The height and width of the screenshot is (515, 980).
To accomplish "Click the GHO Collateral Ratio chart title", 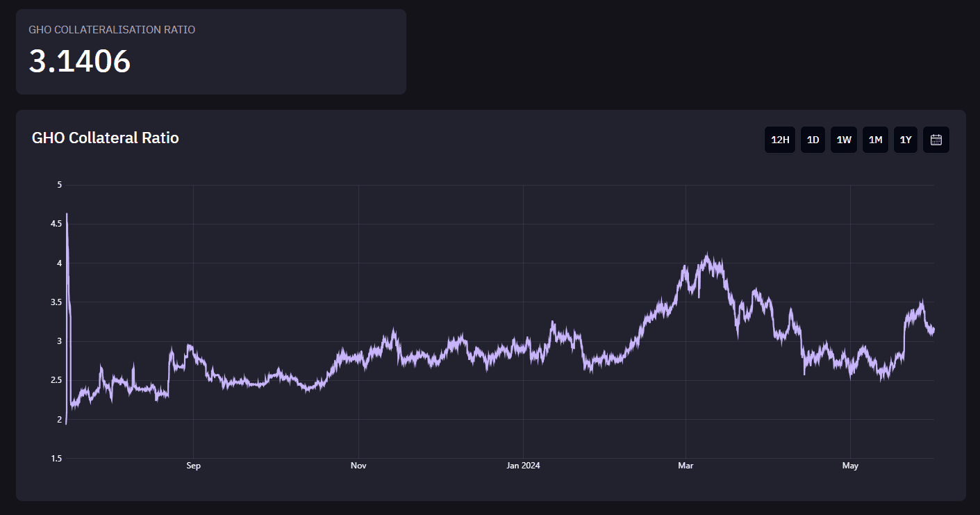I will point(106,138).
